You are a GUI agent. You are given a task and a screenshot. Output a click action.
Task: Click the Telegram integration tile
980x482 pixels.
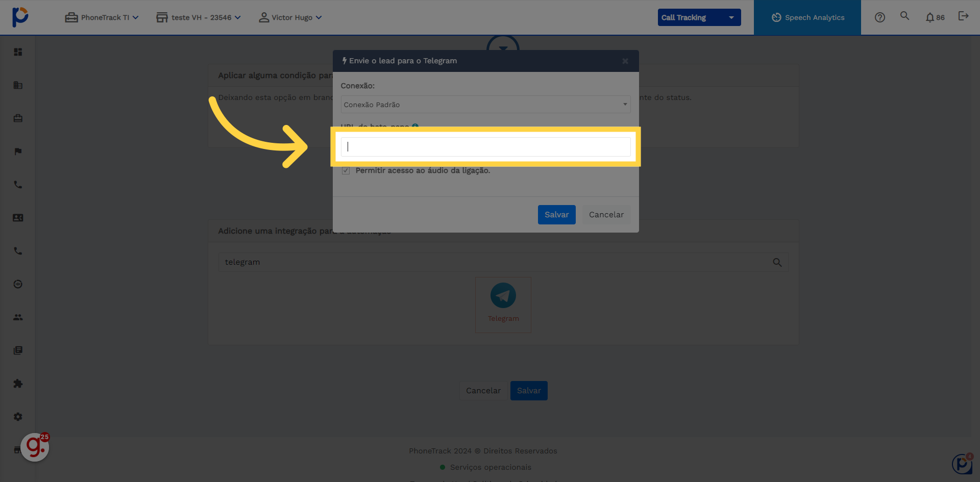tap(503, 305)
